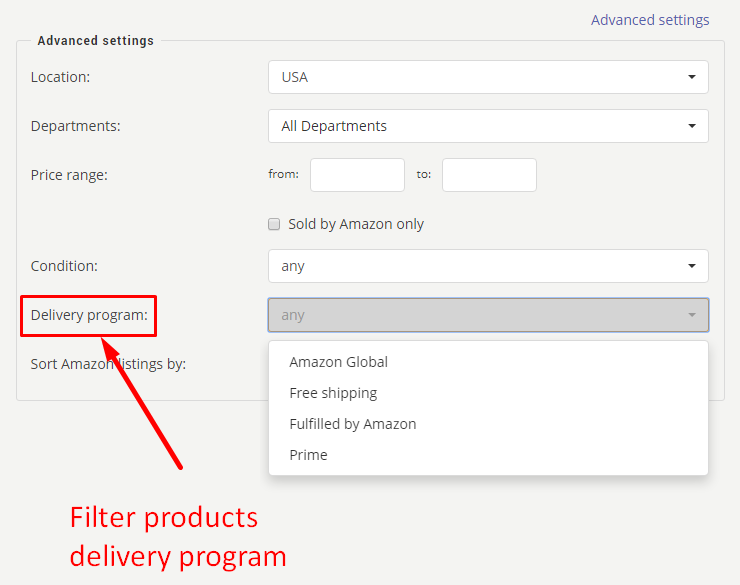This screenshot has width=740, height=585.
Task: Click the Departments dropdown arrow
Action: (691, 126)
